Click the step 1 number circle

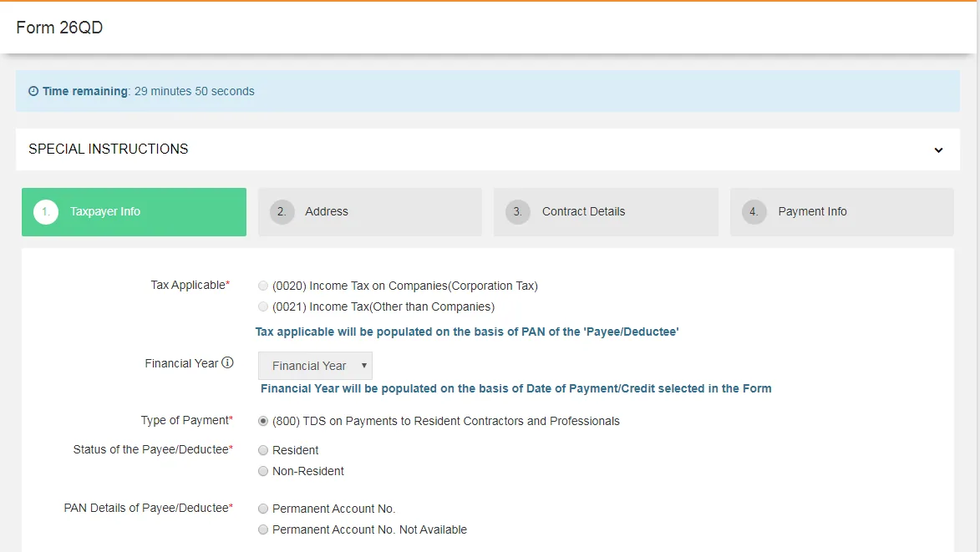(46, 211)
